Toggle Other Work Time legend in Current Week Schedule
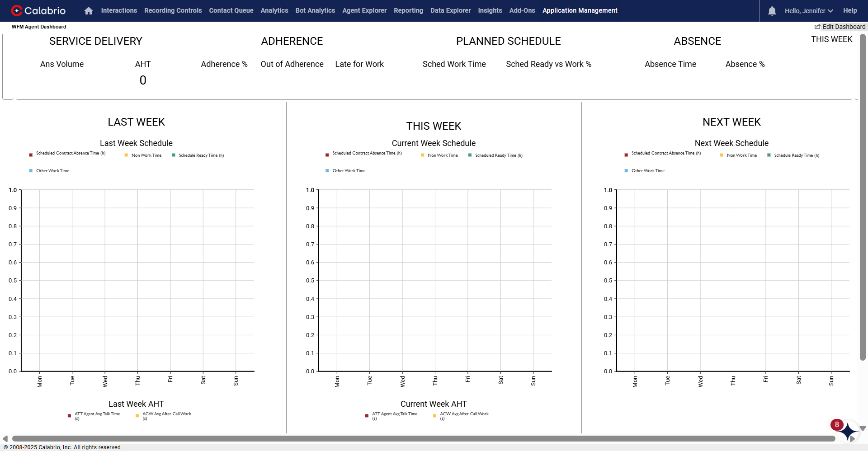 [x=349, y=171]
